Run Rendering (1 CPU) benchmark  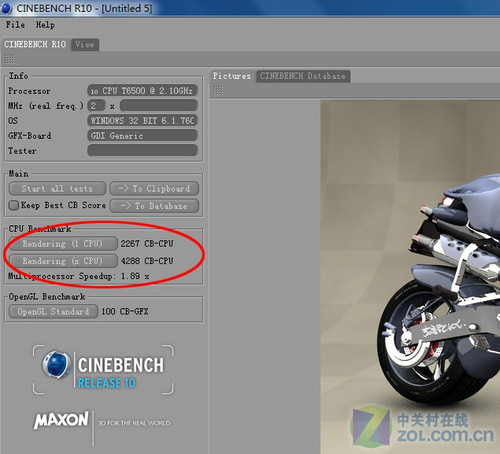pos(63,244)
